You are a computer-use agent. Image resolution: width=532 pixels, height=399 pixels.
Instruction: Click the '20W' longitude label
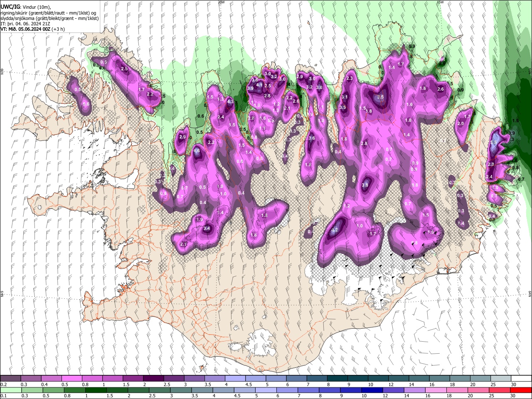(x=221, y=2)
